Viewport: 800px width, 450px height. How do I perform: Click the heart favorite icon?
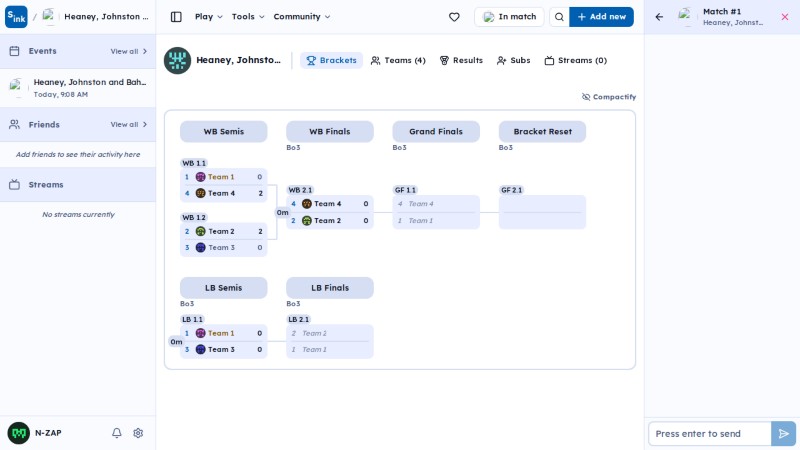coord(454,17)
